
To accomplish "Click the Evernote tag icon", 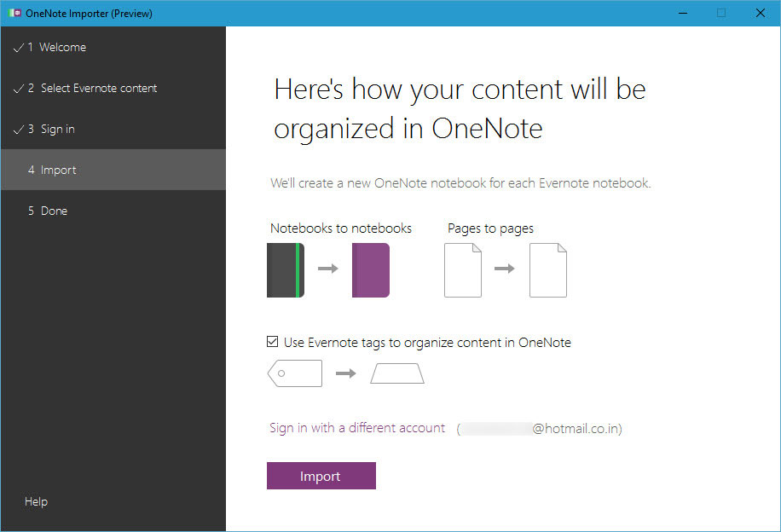I will (x=294, y=373).
